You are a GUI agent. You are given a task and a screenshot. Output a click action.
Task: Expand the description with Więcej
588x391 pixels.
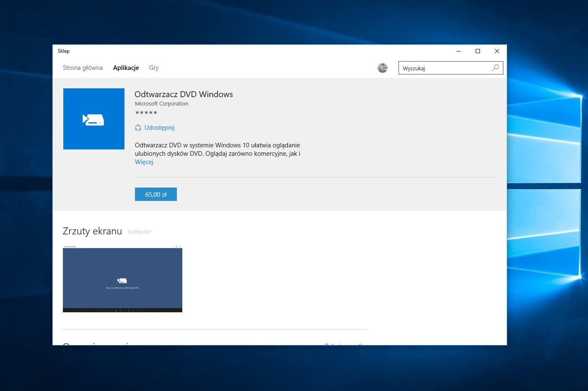coord(144,162)
